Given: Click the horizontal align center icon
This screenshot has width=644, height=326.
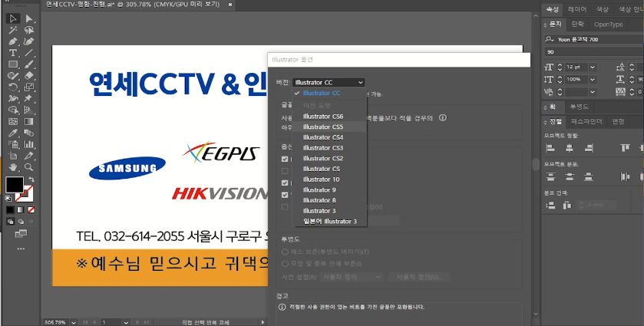Looking at the screenshot, I should coord(570,148).
